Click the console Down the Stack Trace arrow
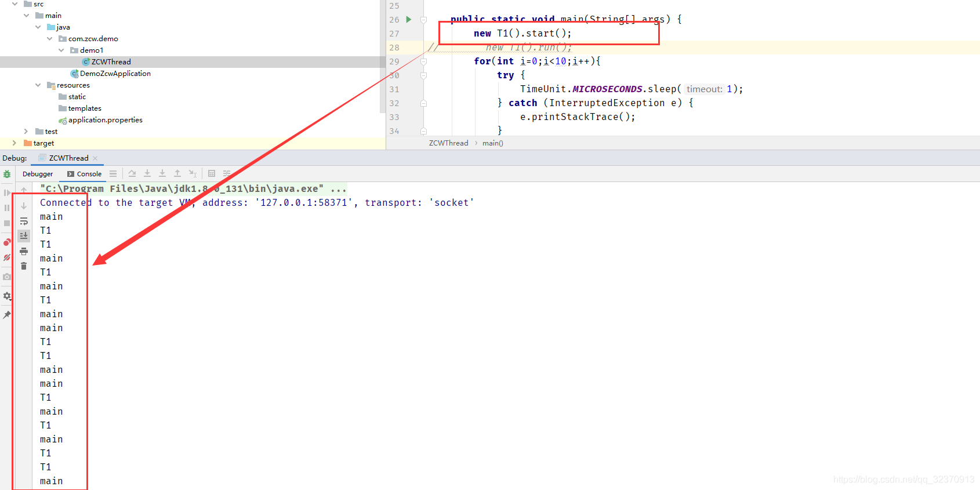The height and width of the screenshot is (490, 980). tap(24, 205)
